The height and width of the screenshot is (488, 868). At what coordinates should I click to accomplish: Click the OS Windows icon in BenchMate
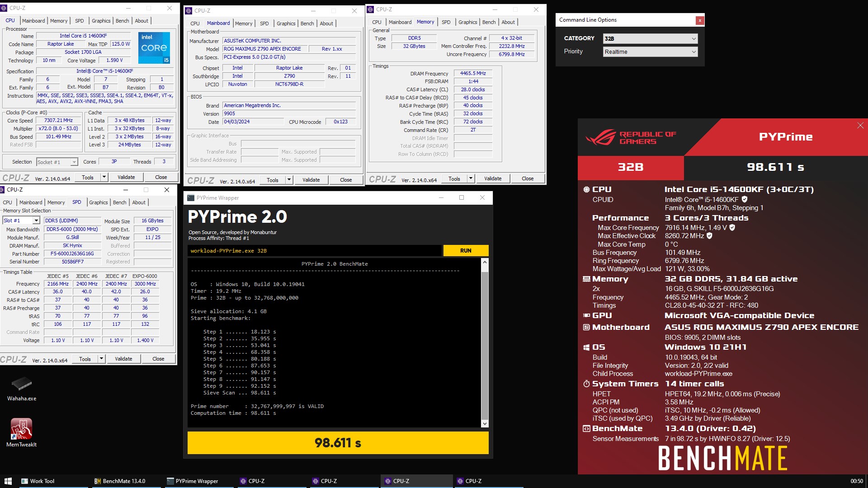[x=586, y=347]
